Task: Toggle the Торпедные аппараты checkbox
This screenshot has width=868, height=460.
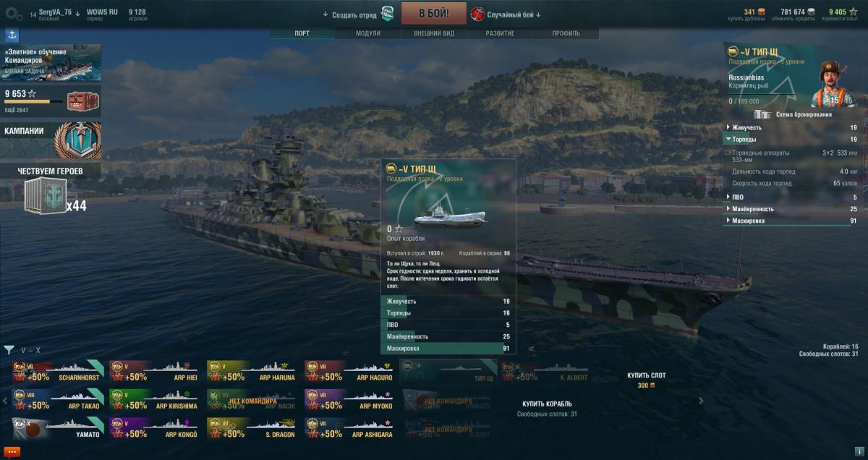Action: click(x=728, y=153)
